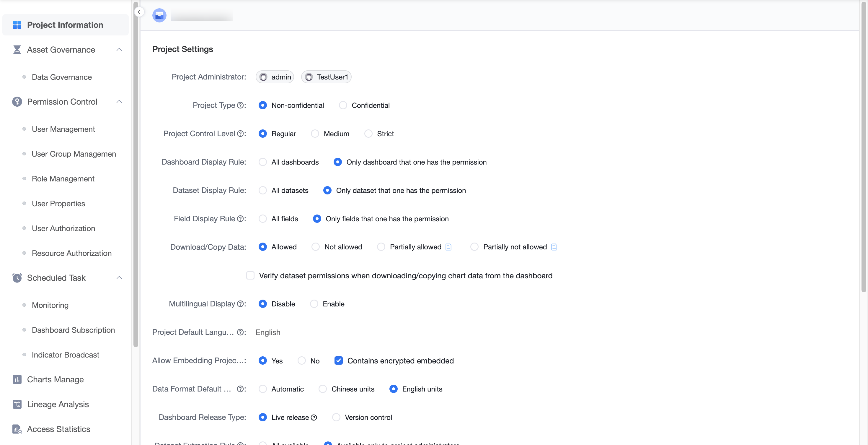The image size is (868, 445).
Task: Click the Project Information grid icon
Action: click(17, 25)
